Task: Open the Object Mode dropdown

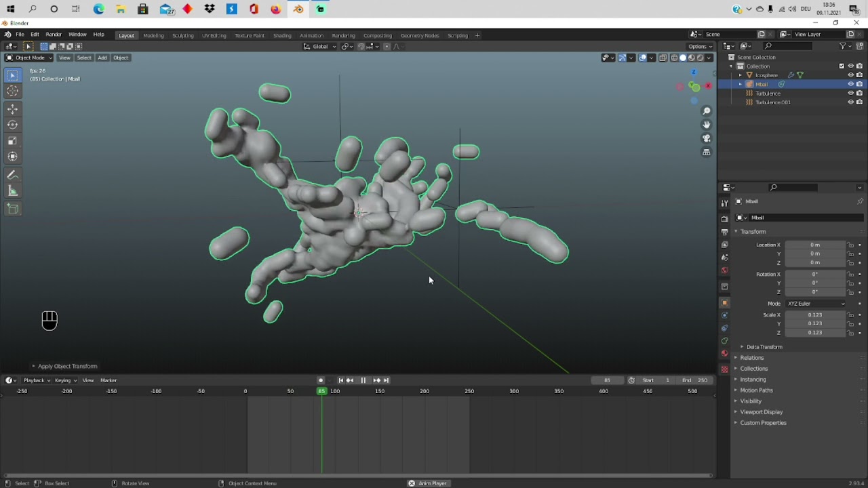Action: 29,58
